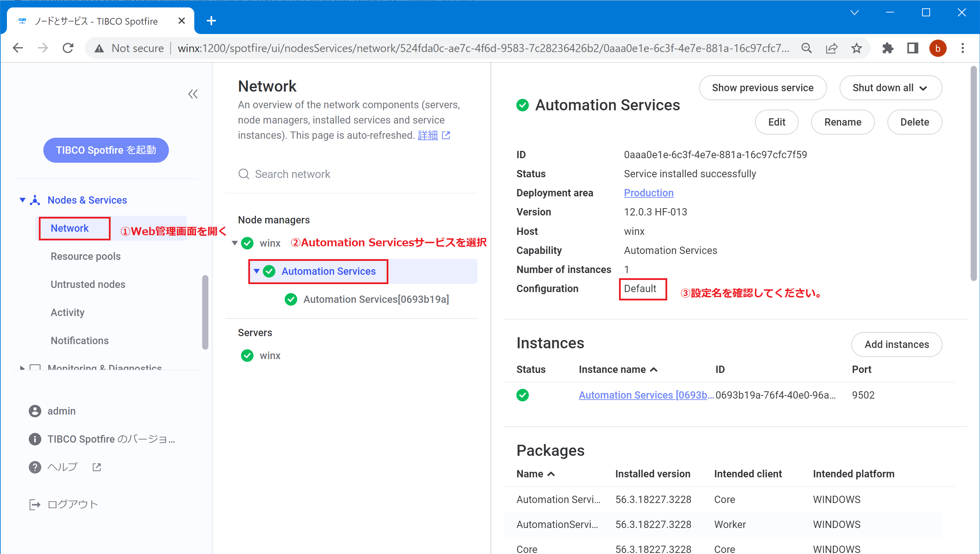The width and height of the screenshot is (980, 554).
Task: Open the browser side panel
Action: tap(913, 48)
